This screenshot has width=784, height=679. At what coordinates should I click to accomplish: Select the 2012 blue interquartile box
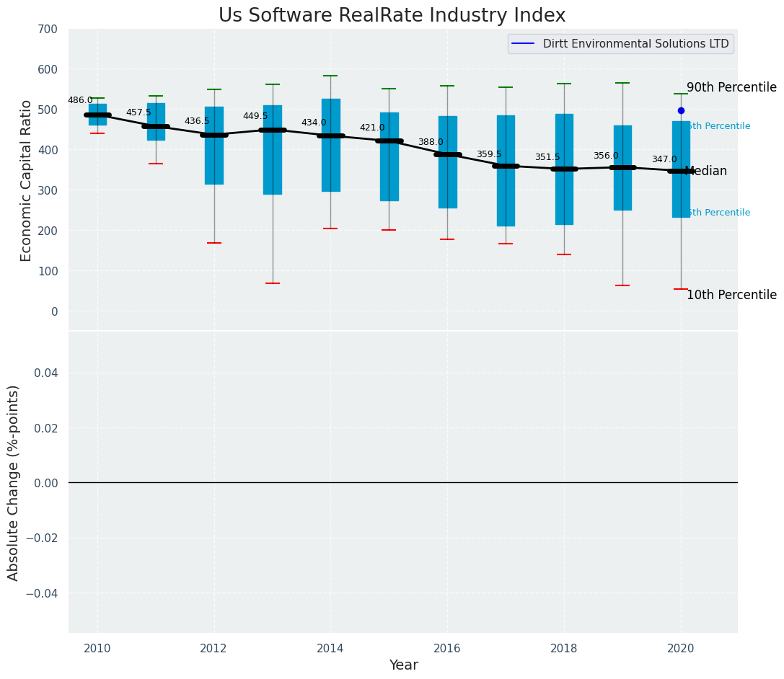coord(214,146)
